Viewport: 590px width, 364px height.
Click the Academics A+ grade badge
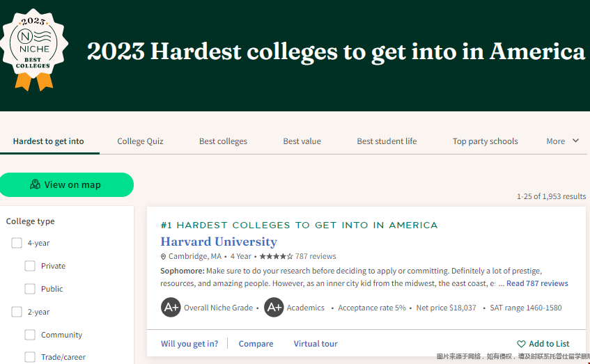pos(274,308)
